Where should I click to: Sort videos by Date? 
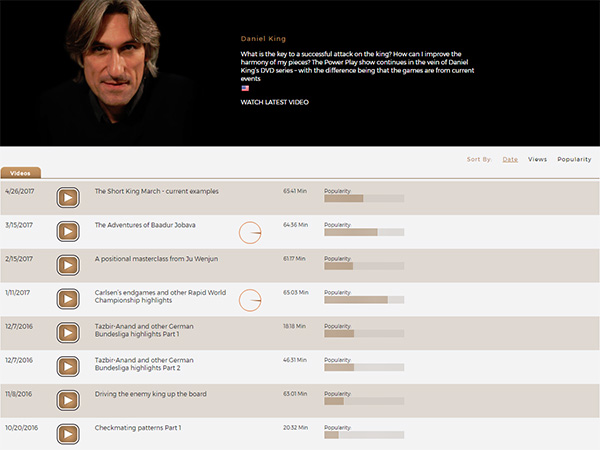pos(510,159)
